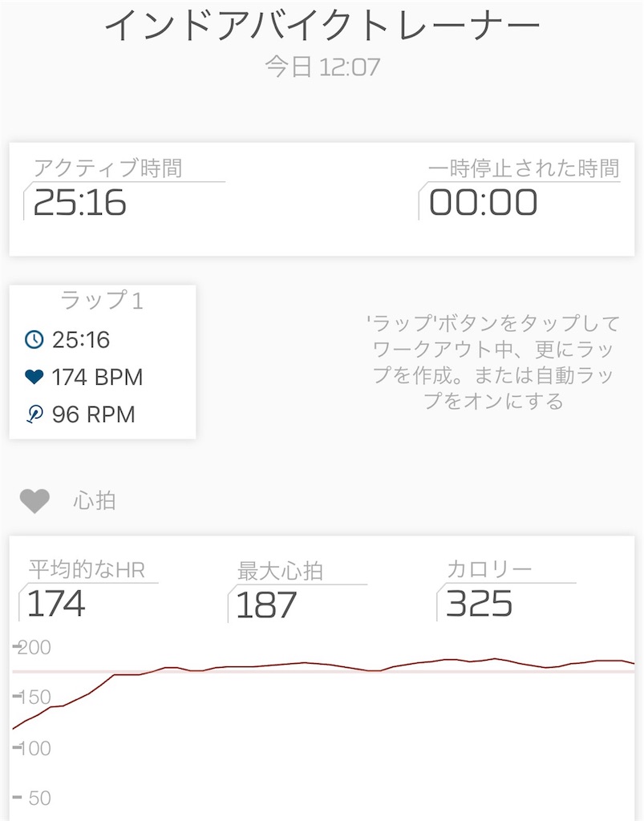Select the インドアバイクトレーナー workout title
The image size is (644, 821).
tap(322, 25)
